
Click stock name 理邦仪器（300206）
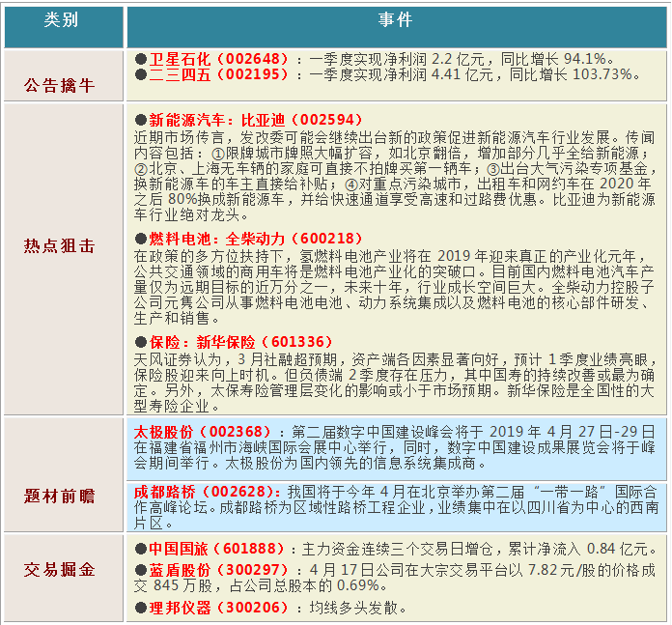[x=218, y=608]
